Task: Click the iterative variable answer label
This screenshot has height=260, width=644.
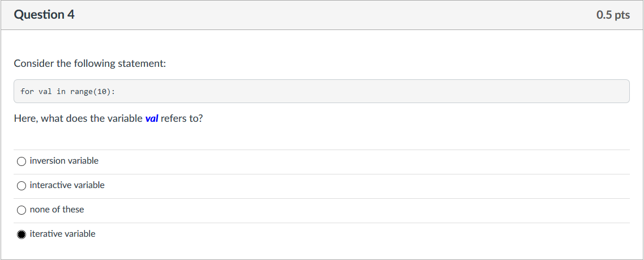Action: tap(62, 234)
